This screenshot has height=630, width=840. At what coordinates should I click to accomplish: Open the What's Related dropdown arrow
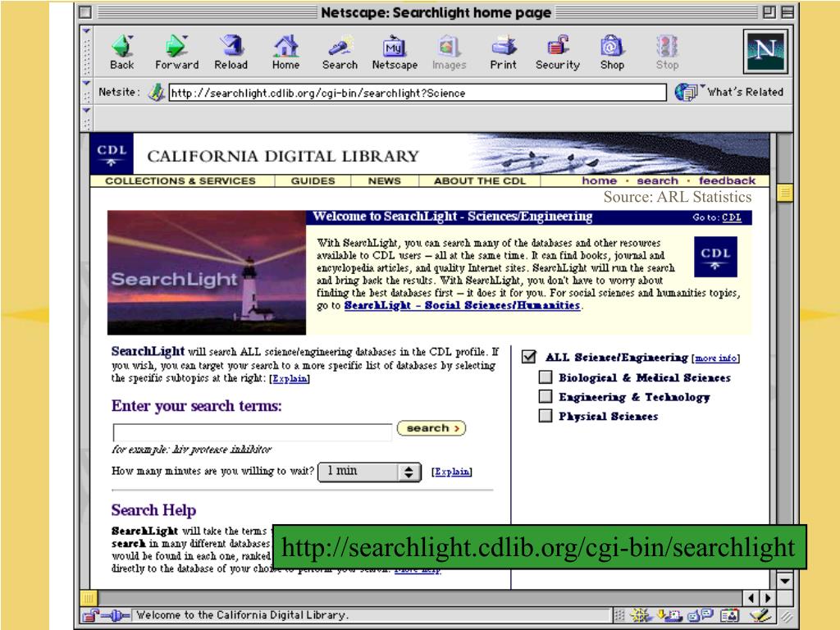point(703,85)
